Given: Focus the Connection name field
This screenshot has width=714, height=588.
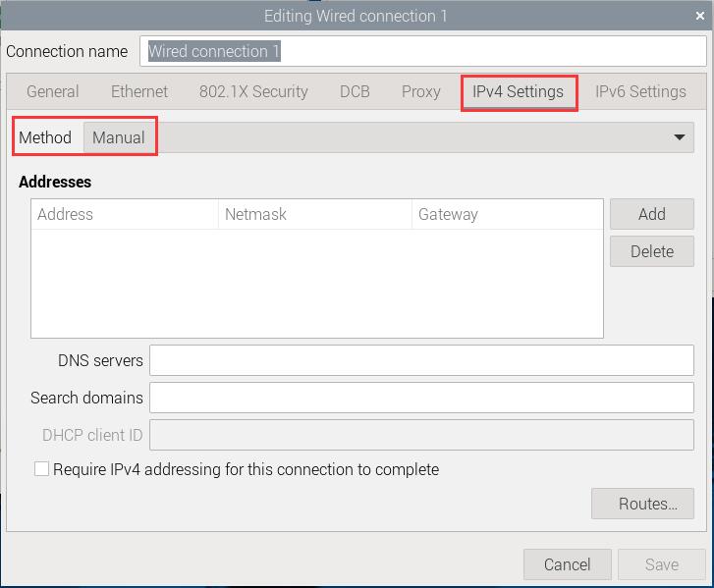Looking at the screenshot, I should [x=423, y=51].
